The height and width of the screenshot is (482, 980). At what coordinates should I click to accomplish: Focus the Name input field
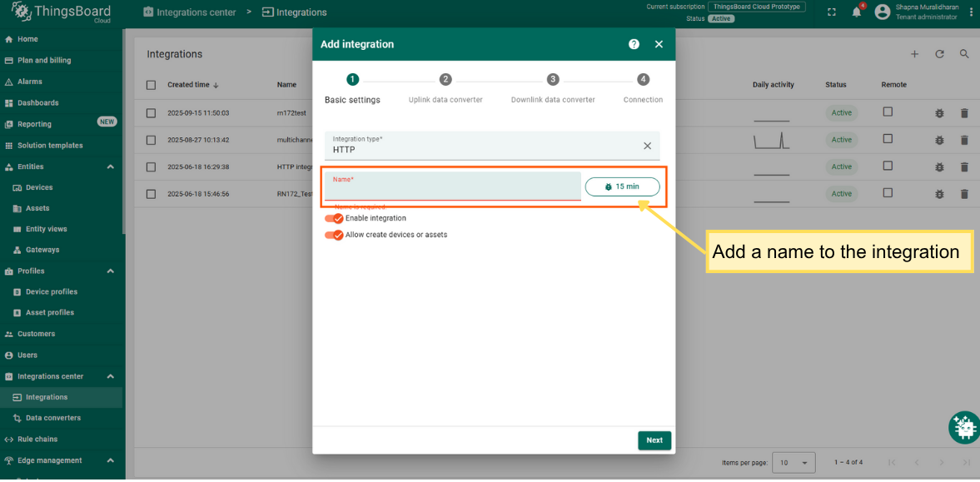click(452, 190)
